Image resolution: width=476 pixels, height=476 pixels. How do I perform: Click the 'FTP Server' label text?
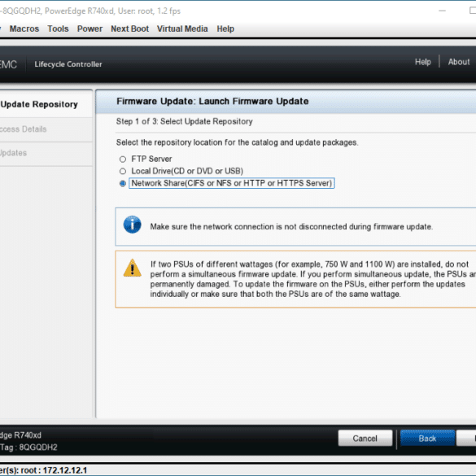click(x=151, y=159)
